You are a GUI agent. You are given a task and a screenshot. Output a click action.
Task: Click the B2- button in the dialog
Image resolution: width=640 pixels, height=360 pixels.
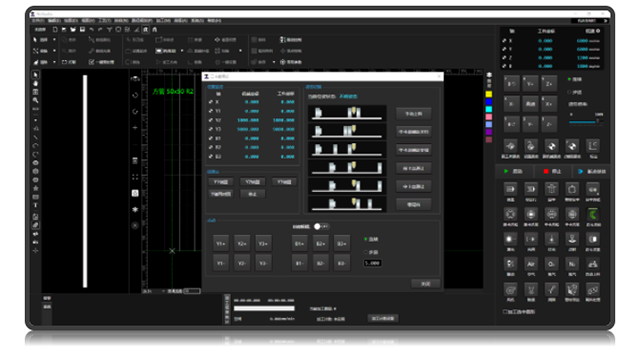click(320, 263)
